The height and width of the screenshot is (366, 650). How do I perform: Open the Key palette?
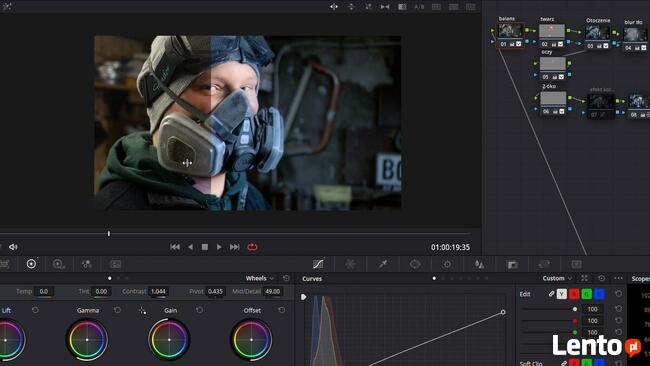coord(512,264)
